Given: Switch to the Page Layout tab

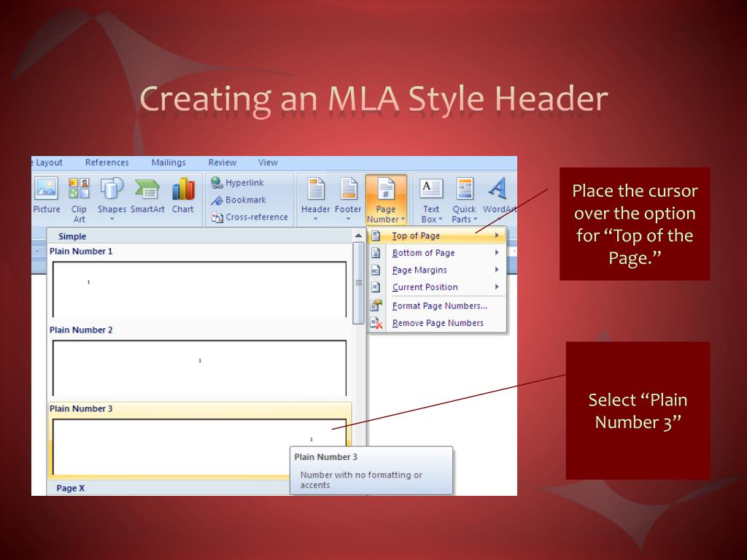Looking at the screenshot, I should point(47,163).
